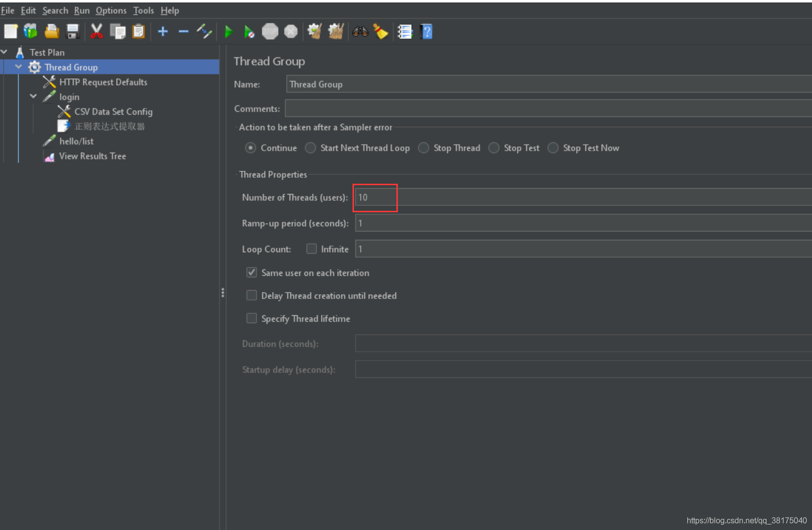Select View Results Tree listener
Screen dimensions: 812x530
(93, 156)
